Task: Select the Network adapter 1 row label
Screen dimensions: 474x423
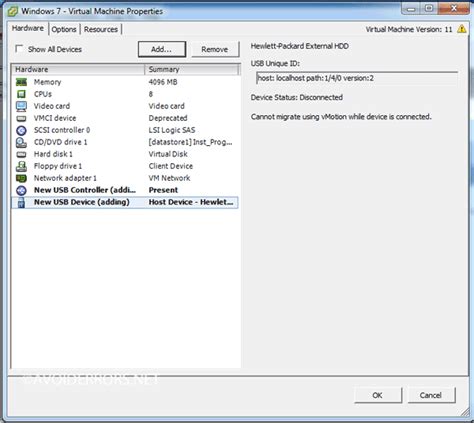Action: 65,178
